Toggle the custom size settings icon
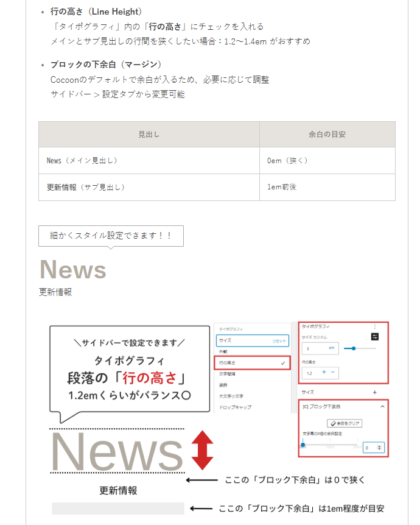Screen dimensions: 420x525 (375, 337)
